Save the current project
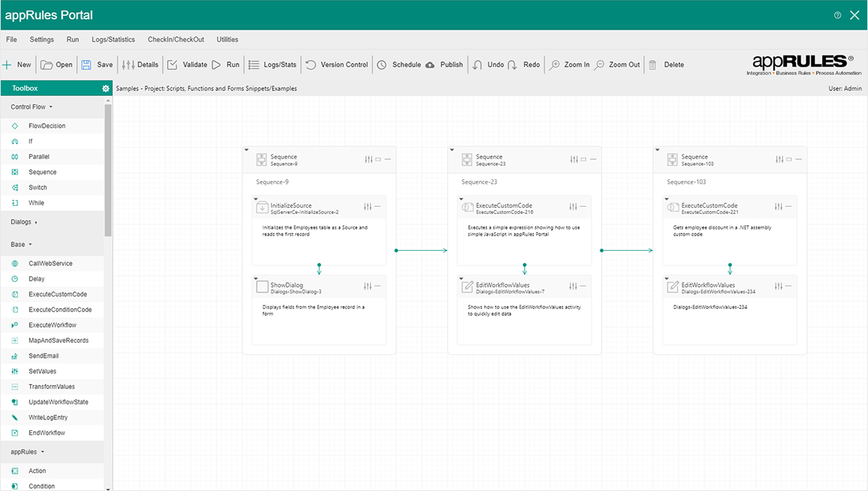This screenshot has height=491, width=868. (96, 64)
